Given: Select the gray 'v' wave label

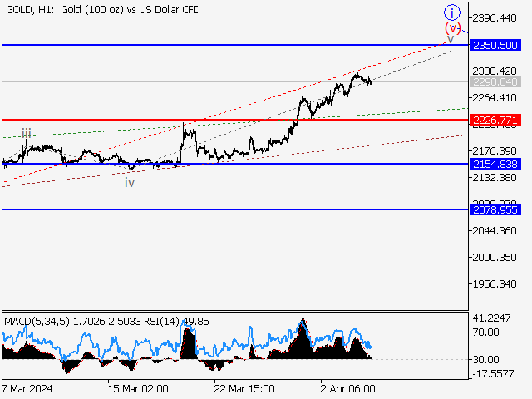Looking at the screenshot, I should coord(451,39).
